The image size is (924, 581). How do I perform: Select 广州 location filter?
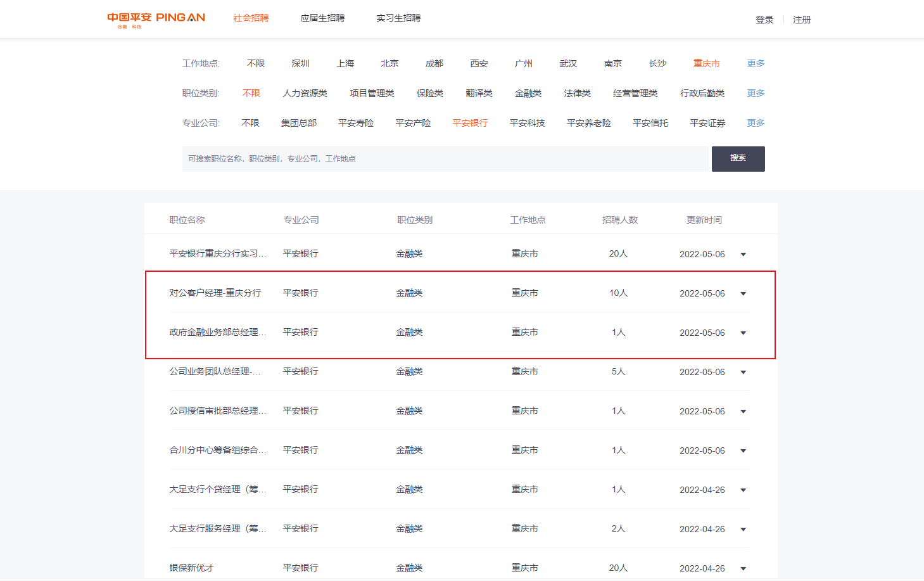tap(524, 63)
